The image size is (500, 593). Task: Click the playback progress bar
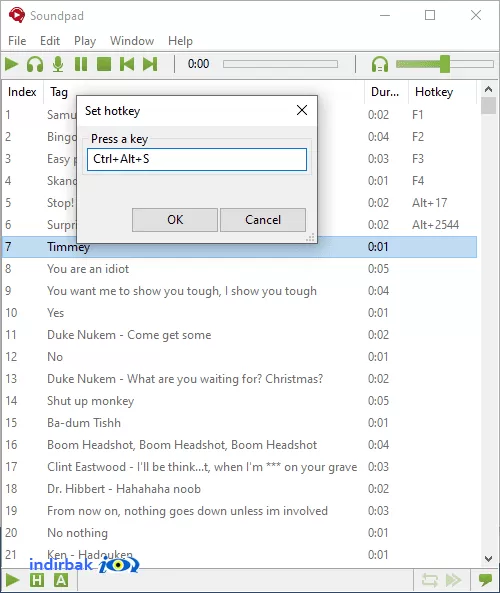coord(280,64)
